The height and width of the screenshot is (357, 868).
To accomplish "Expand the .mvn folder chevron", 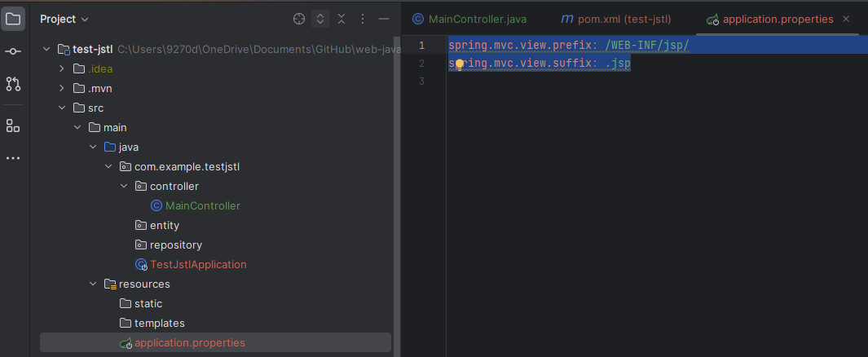I will point(62,89).
